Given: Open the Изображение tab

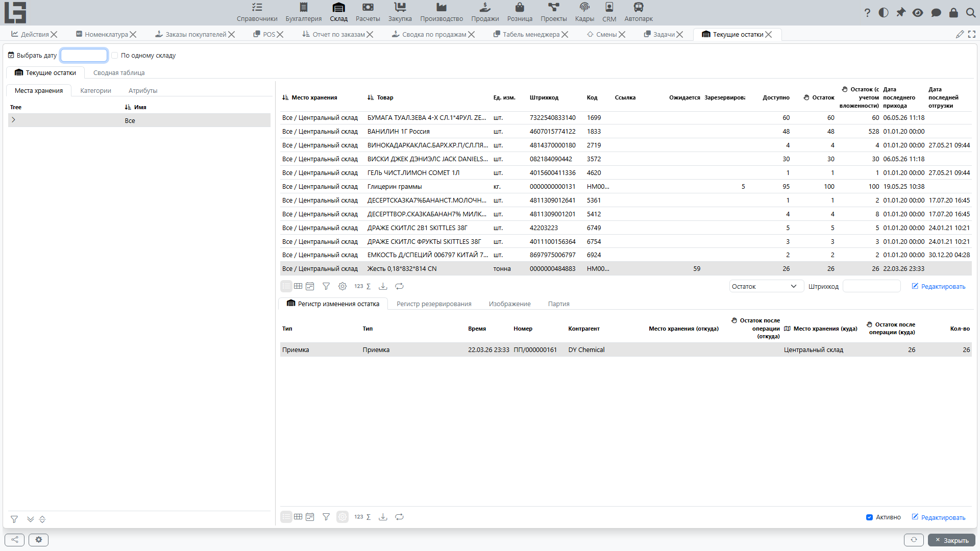Looking at the screenshot, I should pos(509,304).
